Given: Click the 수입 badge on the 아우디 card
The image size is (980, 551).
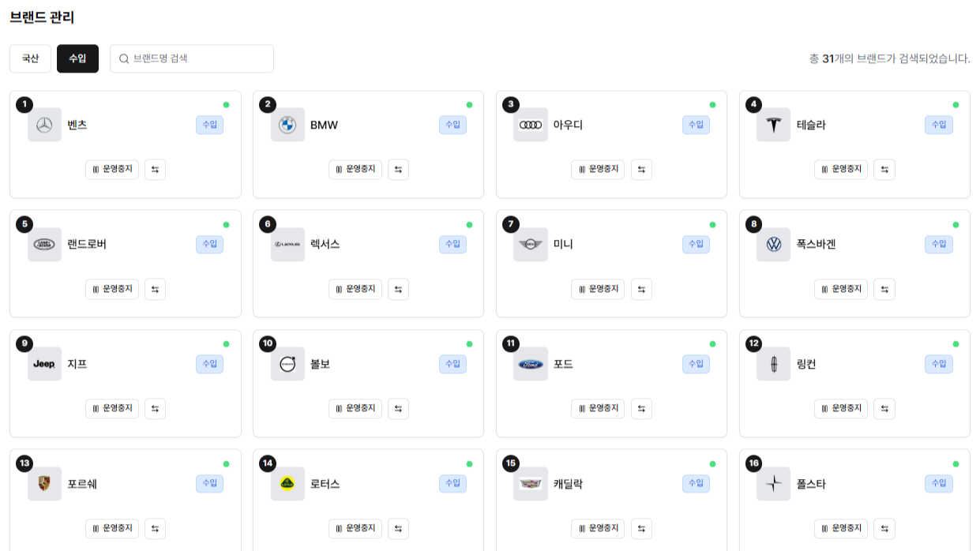Looking at the screenshot, I should [696, 125].
